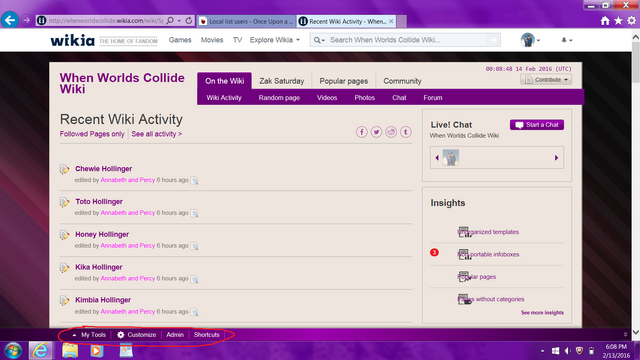Show hidden system tray icons arrow
Screen dimensions: 640x360
point(542,351)
